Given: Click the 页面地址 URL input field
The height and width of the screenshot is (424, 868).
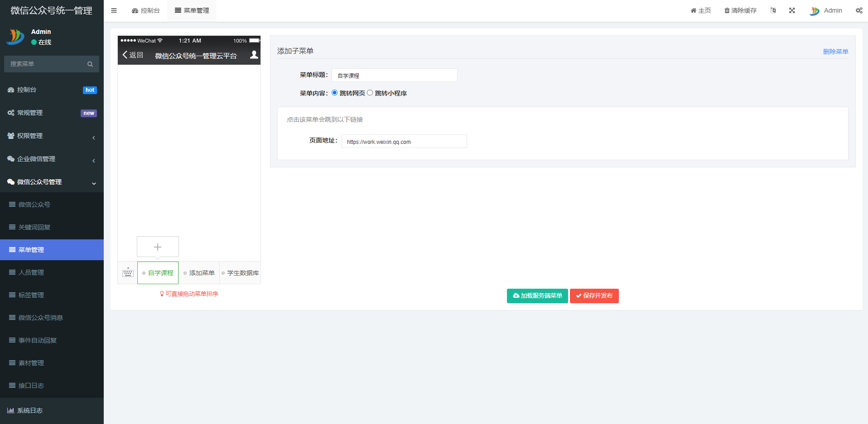Looking at the screenshot, I should coord(404,142).
